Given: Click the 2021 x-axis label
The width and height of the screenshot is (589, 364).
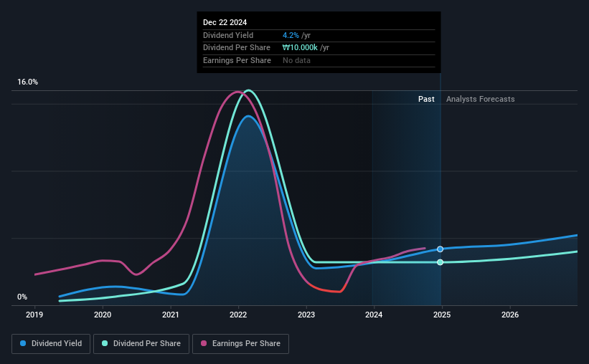Looking at the screenshot, I should (x=171, y=315).
